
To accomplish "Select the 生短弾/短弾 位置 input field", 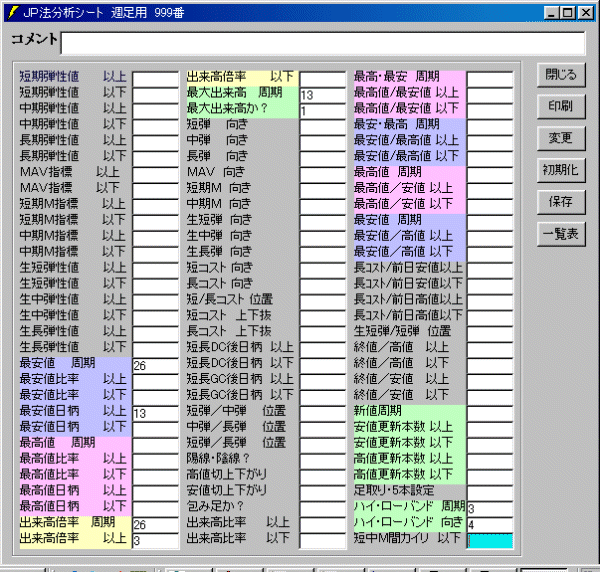I will point(490,334).
